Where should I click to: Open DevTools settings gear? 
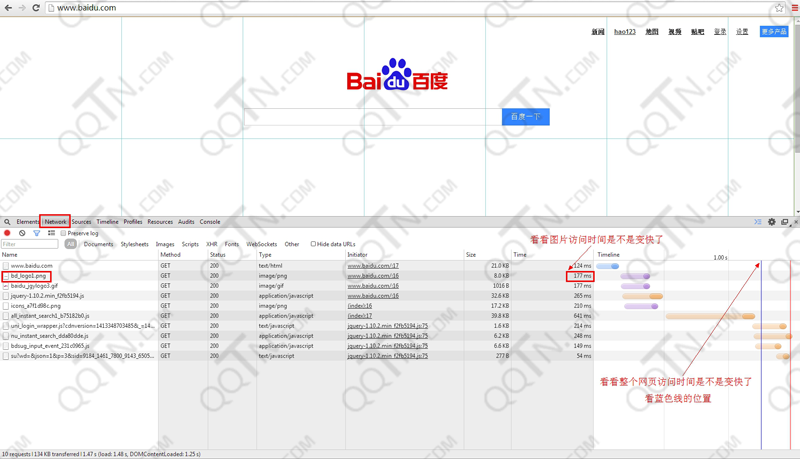(x=771, y=222)
